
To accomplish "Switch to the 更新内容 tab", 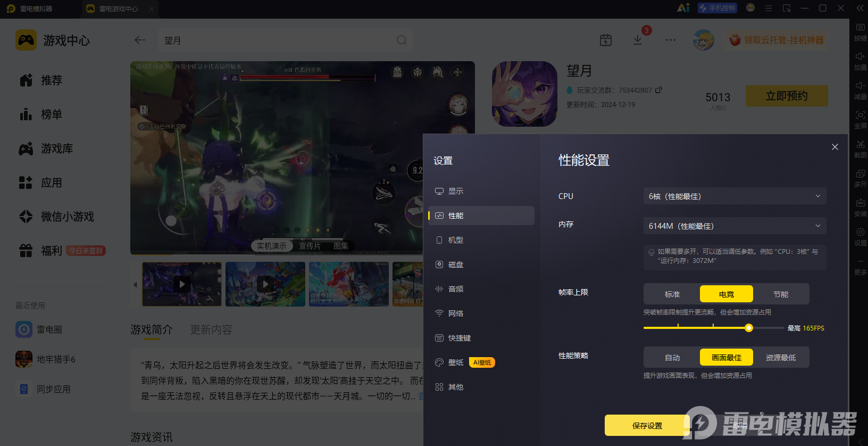I will pyautogui.click(x=211, y=329).
